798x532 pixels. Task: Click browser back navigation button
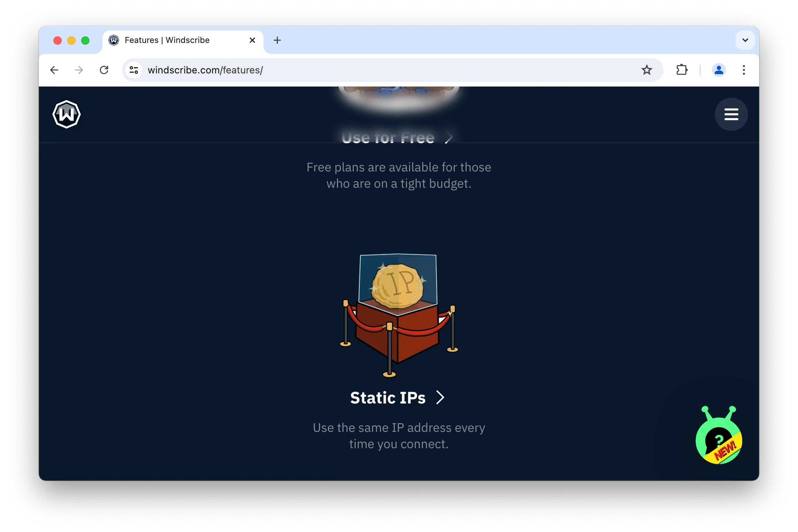55,70
